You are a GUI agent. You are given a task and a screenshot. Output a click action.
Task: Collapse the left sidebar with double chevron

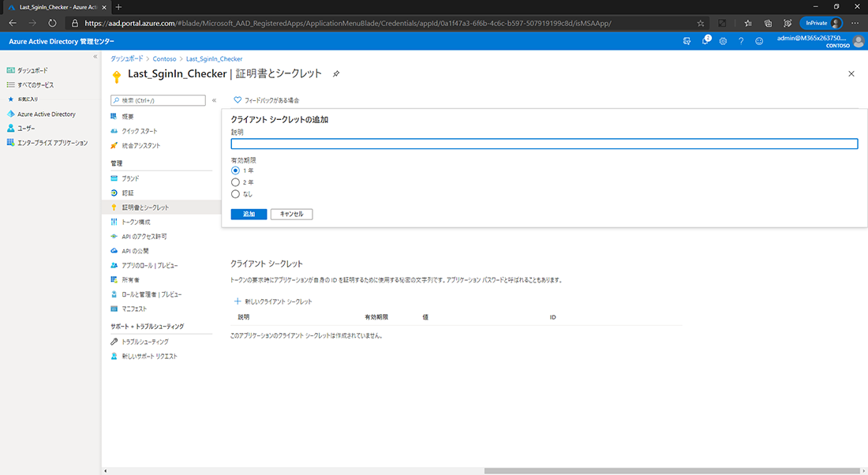tap(95, 57)
